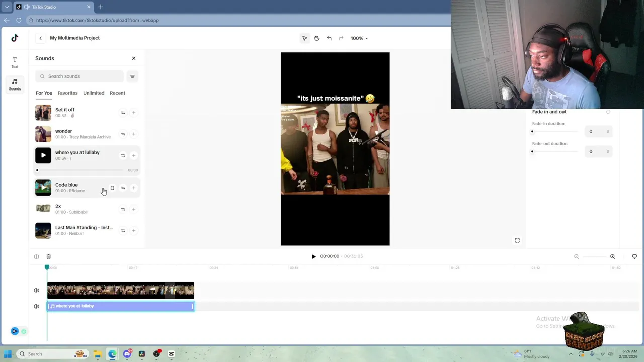Replace sound with 'Code blue'

pyautogui.click(x=123, y=188)
